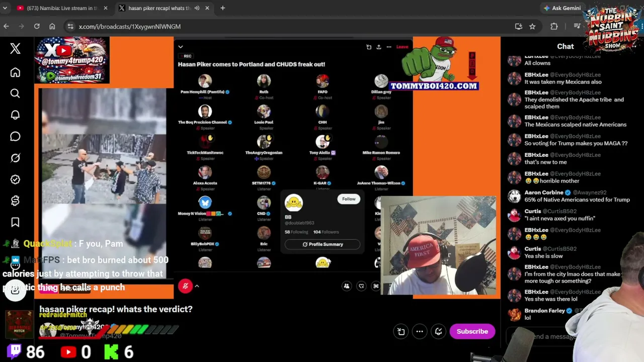This screenshot has width=644, height=362.
Task: Open the Monetization dollar icon in X sidebar
Action: [15, 201]
